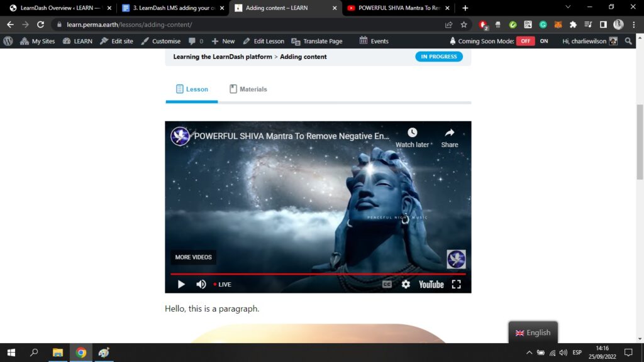This screenshot has height=362, width=644.
Task: Open the English language switcher
Action: 533,332
